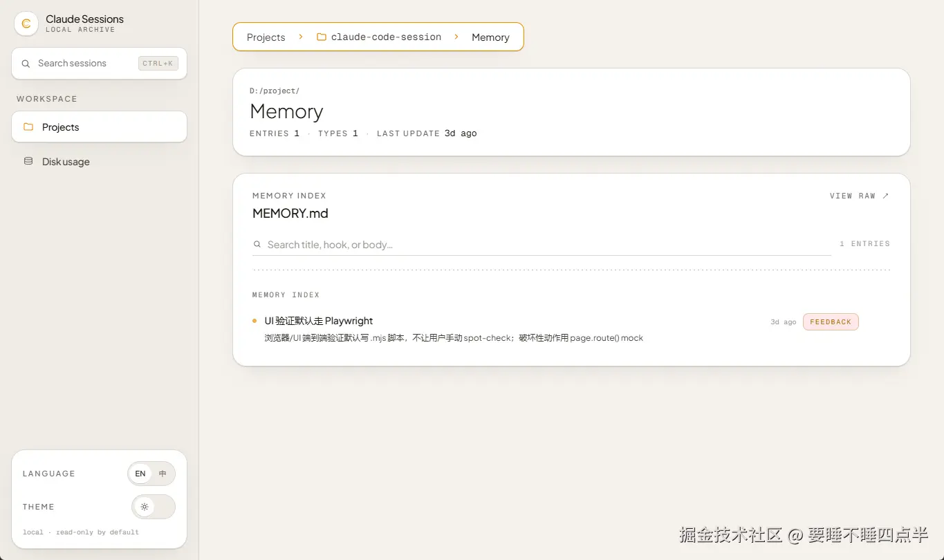This screenshot has height=560, width=944.
Task: Click the search magnifier in Search sessions
Action: (26, 64)
